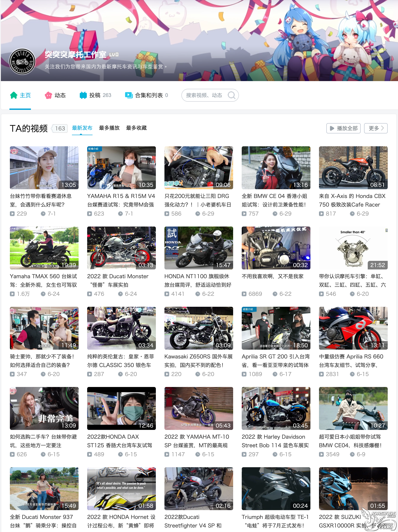The width and height of the screenshot is (398, 532).
Task: Click the 播放全部 button
Action: coord(343,128)
